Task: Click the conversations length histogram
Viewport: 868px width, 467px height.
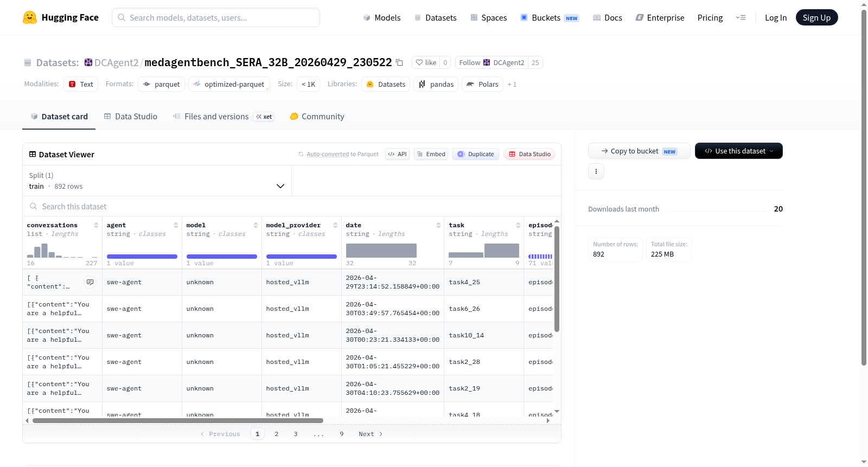Action: pos(62,250)
